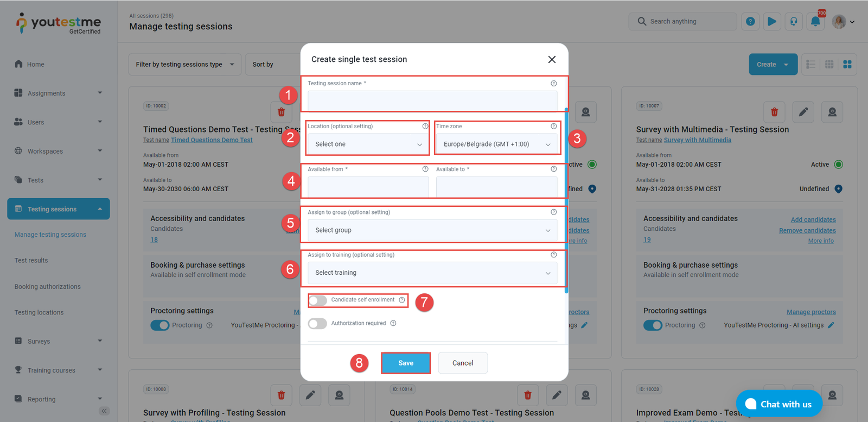868x422 pixels.
Task: Edit AI settings pencil on Survey with Multimedia
Action: (x=831, y=325)
